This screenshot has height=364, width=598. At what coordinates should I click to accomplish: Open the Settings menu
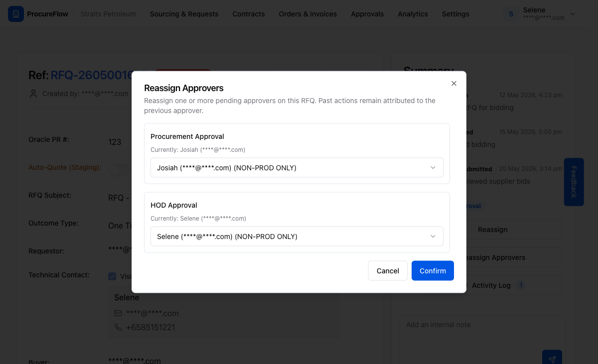(x=455, y=14)
